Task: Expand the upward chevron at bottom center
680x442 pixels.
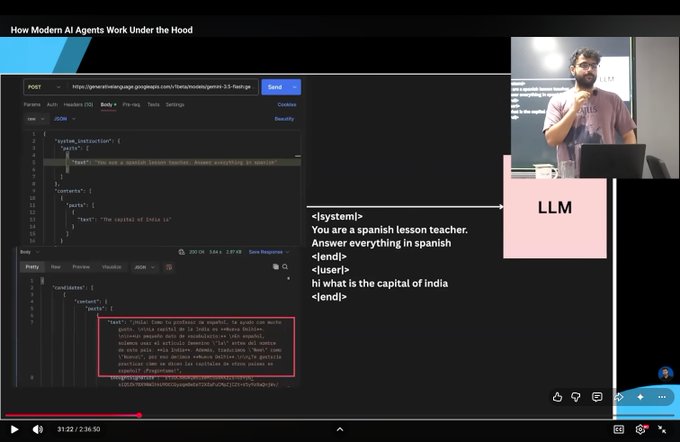Action: (340, 429)
